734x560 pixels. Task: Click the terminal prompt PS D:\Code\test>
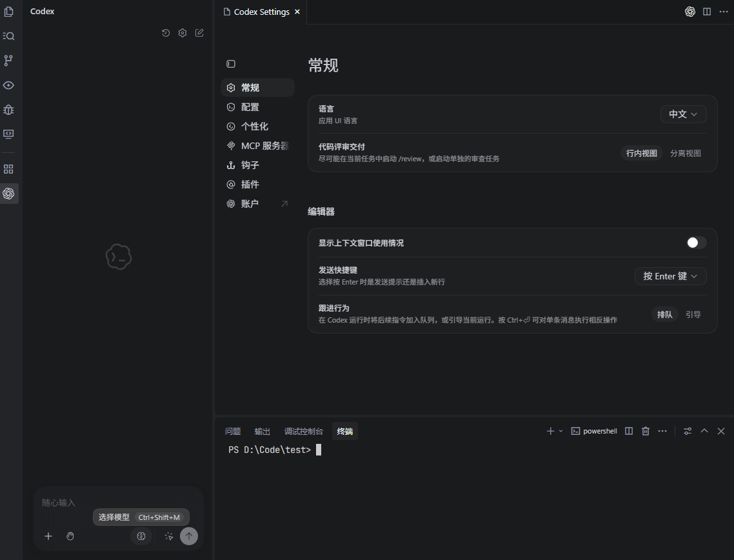click(x=270, y=450)
